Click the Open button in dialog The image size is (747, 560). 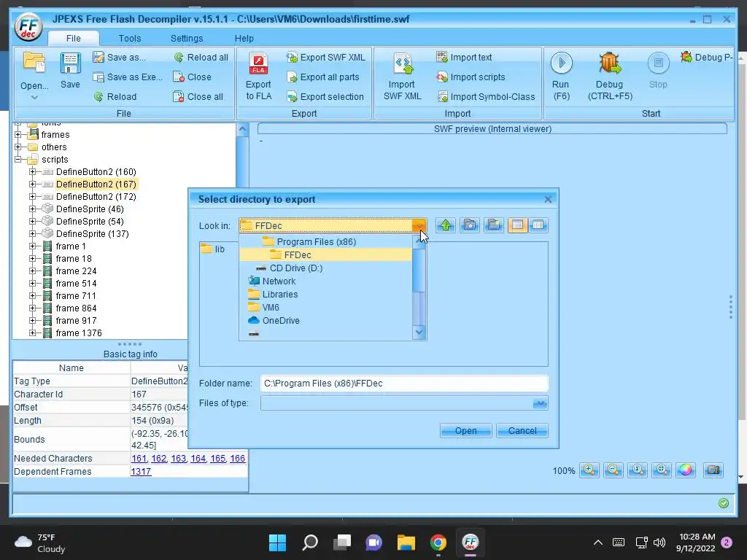(465, 430)
